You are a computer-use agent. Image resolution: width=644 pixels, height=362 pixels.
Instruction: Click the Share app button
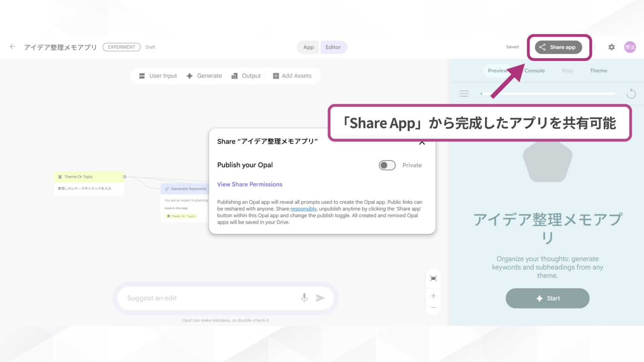[558, 47]
